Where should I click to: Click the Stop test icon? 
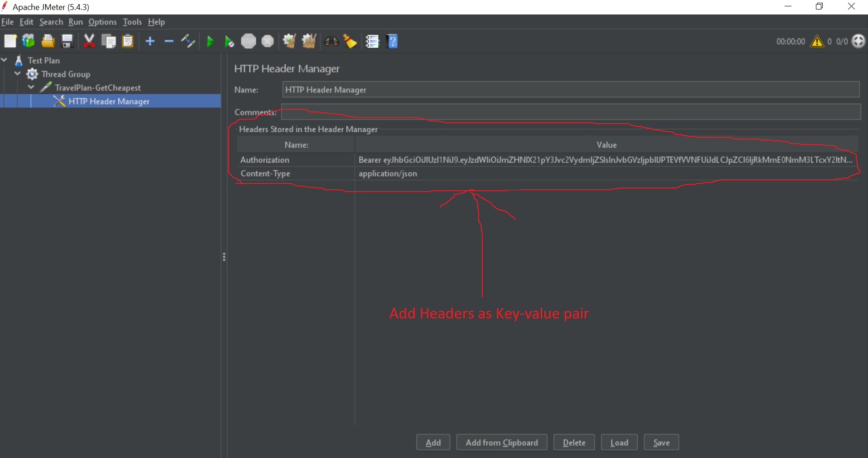coord(249,41)
